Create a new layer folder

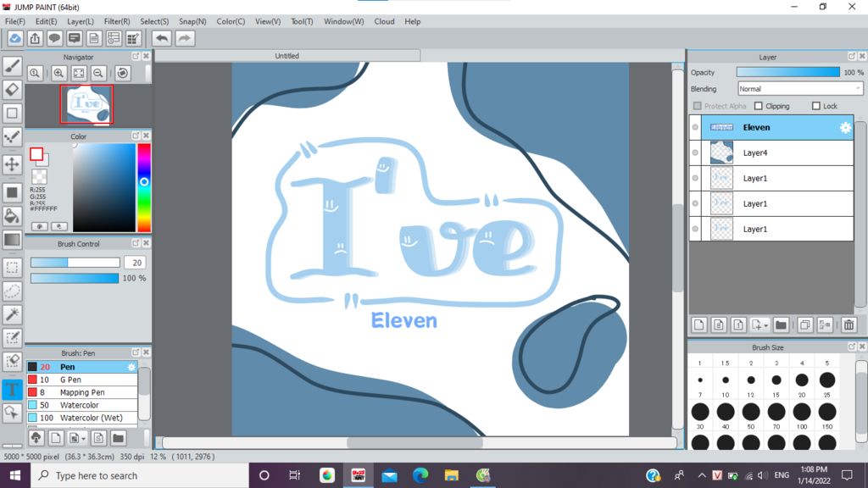pyautogui.click(x=781, y=325)
